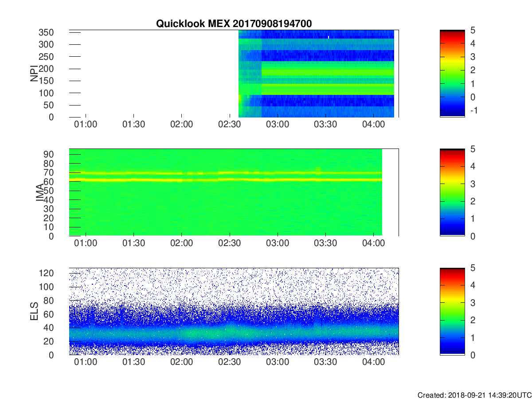Image resolution: width=532 pixels, height=399 pixels.
Task: Click the 02:00 label under the IMA plot
Action: pos(182,243)
